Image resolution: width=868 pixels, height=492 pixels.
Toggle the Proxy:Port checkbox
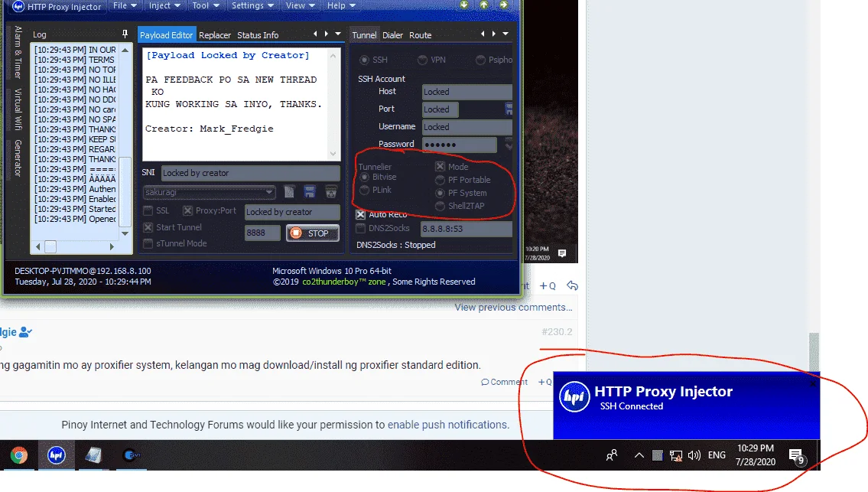point(187,210)
